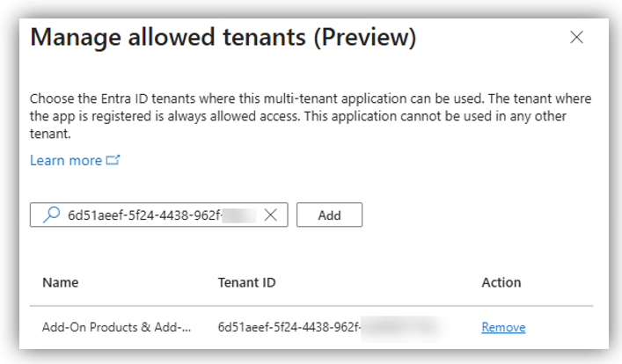Viewport: 622px width, 364px height.
Task: Click the tenant ID value in the table row
Action: 290,327
